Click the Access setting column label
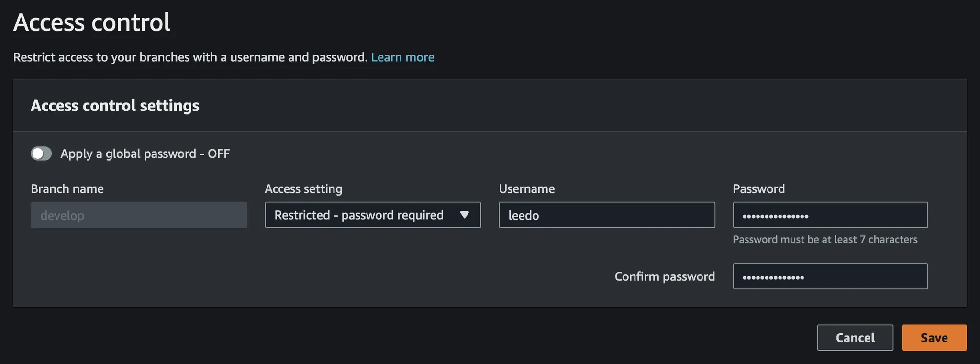This screenshot has width=980, height=364. 303,189
